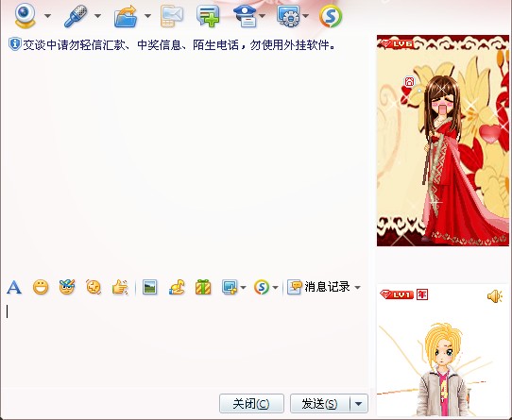Click the send SMS phone icon
The width and height of the screenshot is (512, 420).
click(x=171, y=16)
